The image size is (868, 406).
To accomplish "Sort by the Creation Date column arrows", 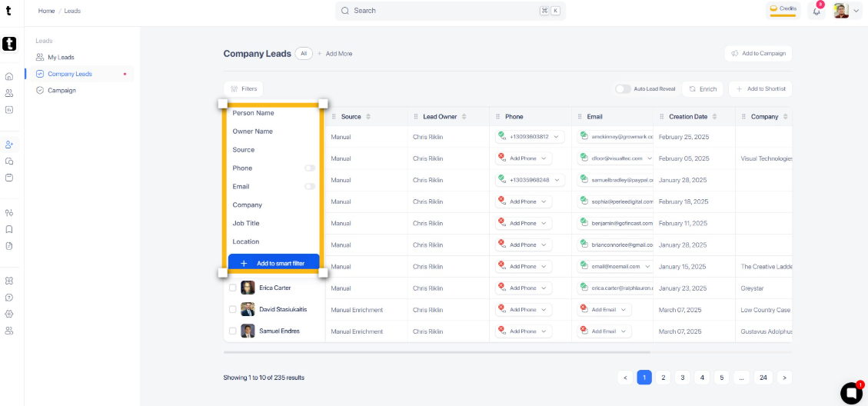I will [x=714, y=117].
